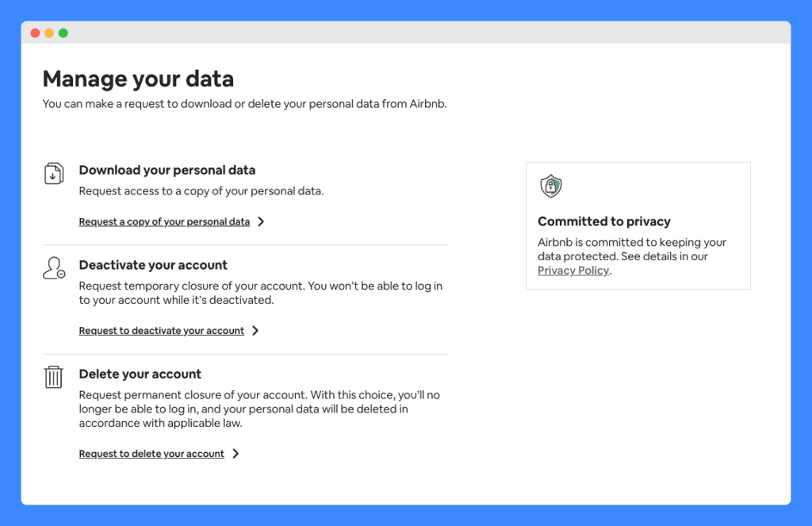
Task: Follow Request to deactivate your account link
Action: pos(162,331)
